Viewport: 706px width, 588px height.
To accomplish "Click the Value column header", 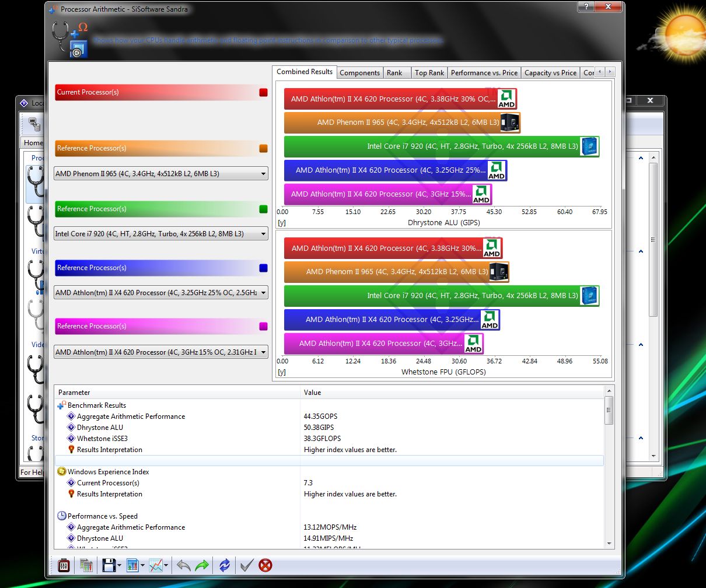I will 452,393.
